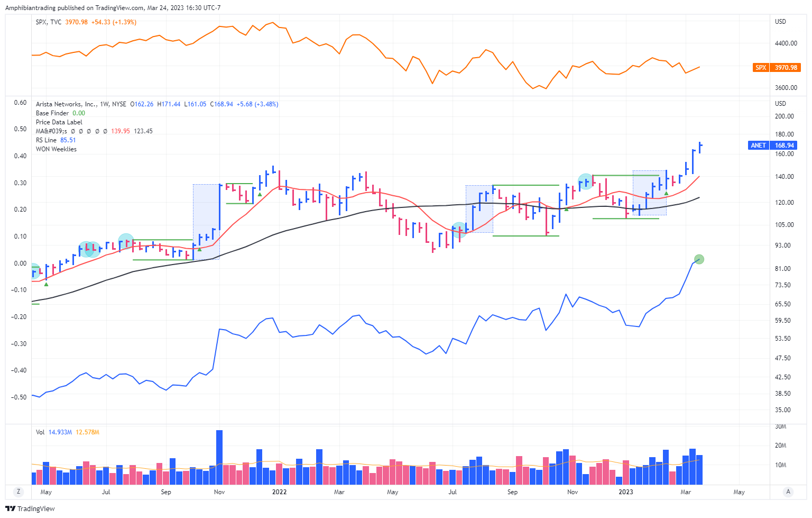Click the close price C168.94 in the legend
Screen dimensions: 812x518
click(222, 104)
